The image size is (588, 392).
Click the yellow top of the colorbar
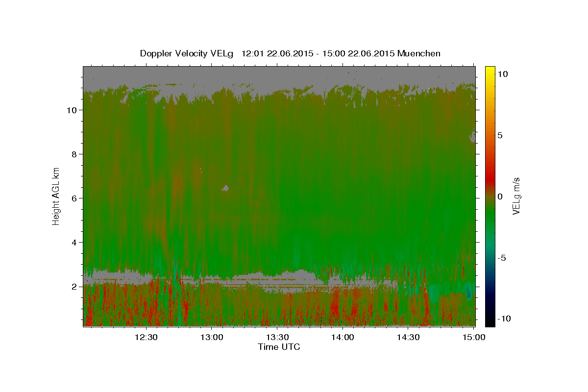tap(490, 70)
